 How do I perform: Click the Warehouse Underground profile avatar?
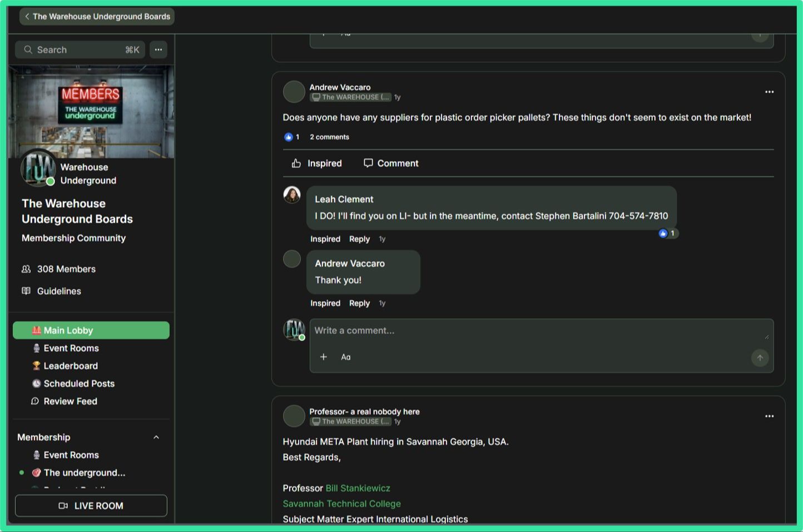(38, 168)
